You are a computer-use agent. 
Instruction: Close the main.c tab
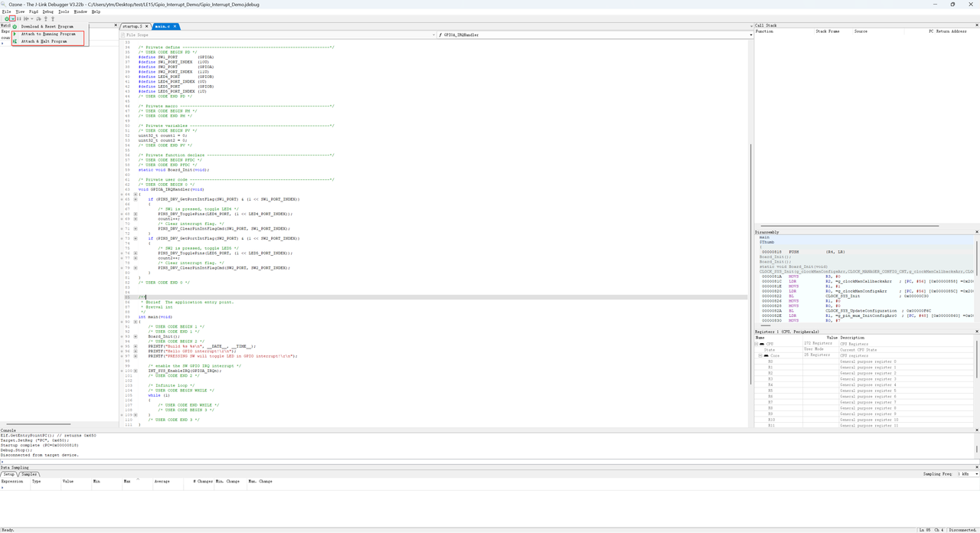[x=175, y=26]
